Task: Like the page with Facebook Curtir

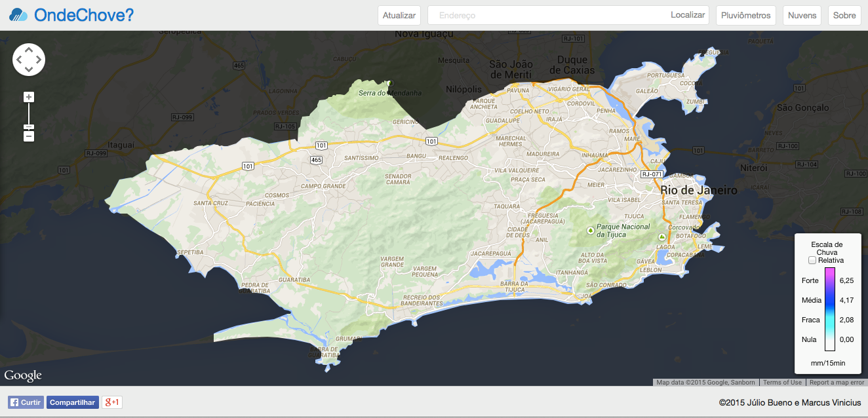Action: [26, 402]
